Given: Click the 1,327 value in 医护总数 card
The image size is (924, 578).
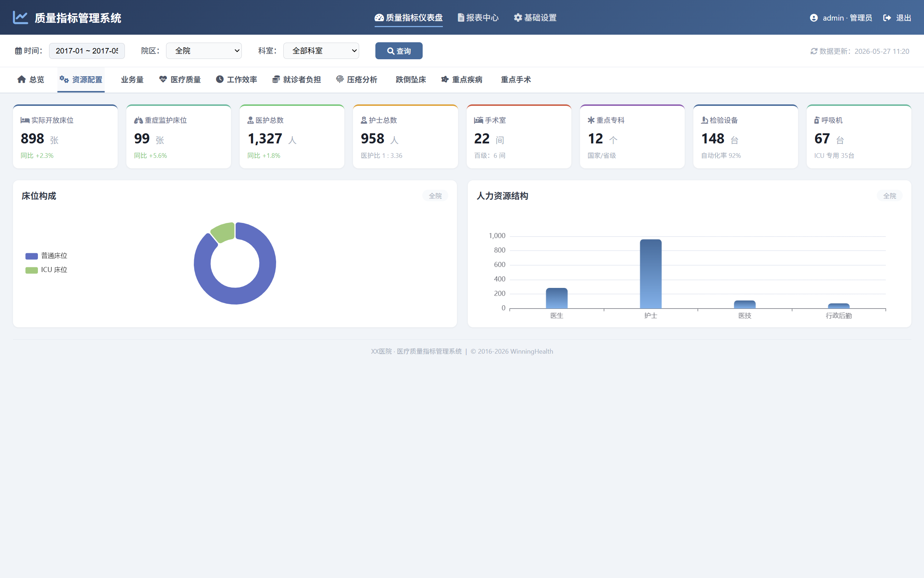Looking at the screenshot, I should (x=265, y=138).
